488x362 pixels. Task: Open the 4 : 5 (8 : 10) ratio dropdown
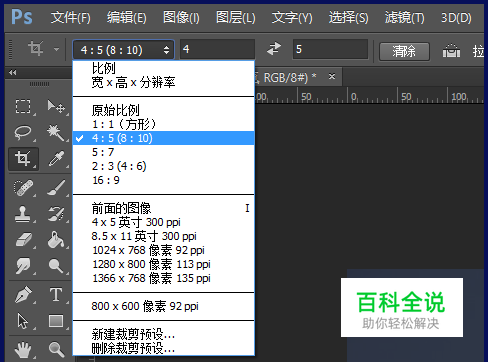click(x=123, y=50)
